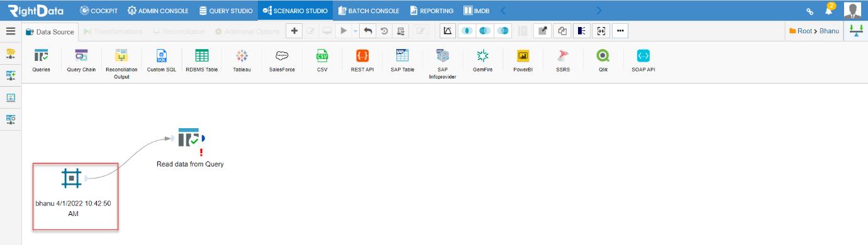Click the fourth left sidebar icon
Viewport: 868px width, 245px height.
pyautogui.click(x=11, y=119)
